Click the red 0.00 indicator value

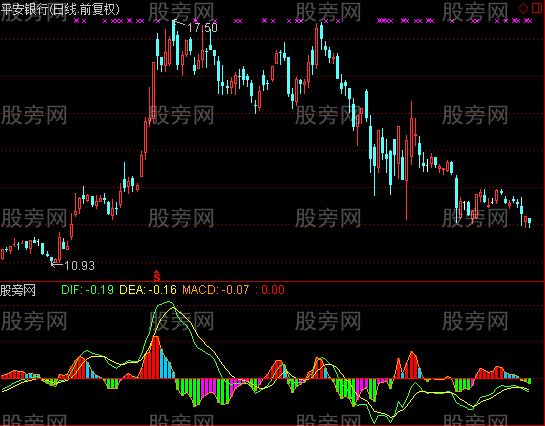coord(272,290)
